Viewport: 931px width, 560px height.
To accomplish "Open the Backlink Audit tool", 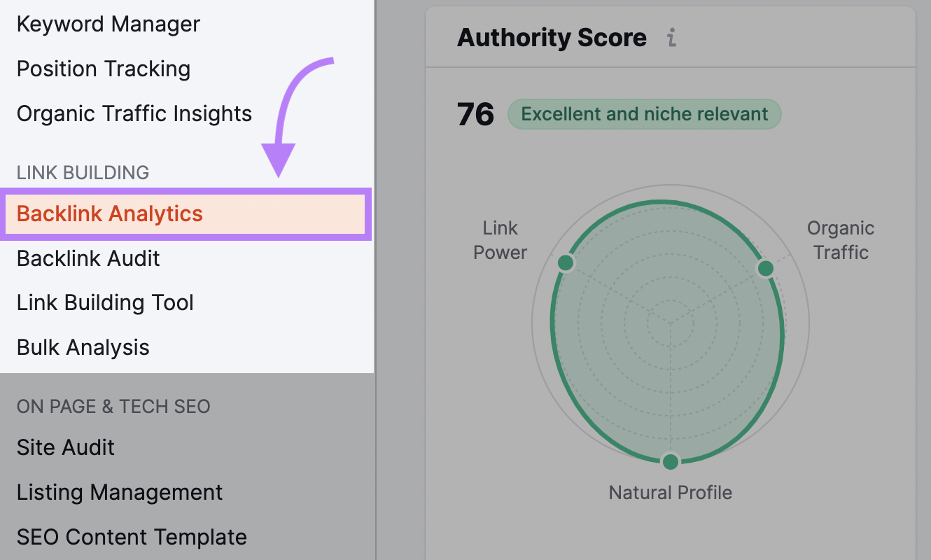I will point(88,258).
